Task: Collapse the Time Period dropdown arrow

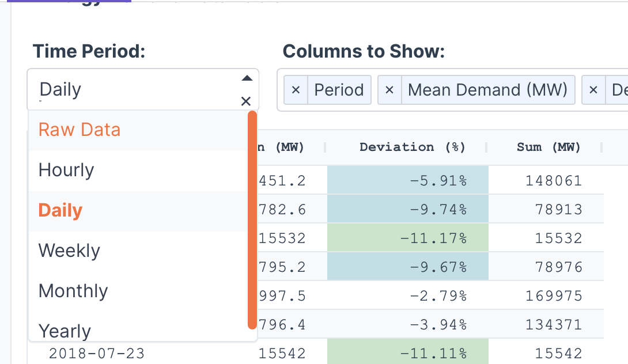Action: coord(247,78)
